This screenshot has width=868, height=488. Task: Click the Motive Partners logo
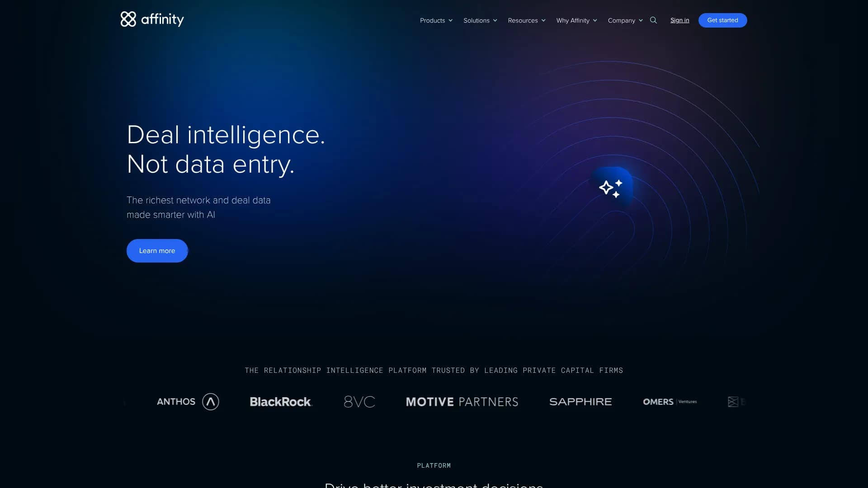click(462, 402)
